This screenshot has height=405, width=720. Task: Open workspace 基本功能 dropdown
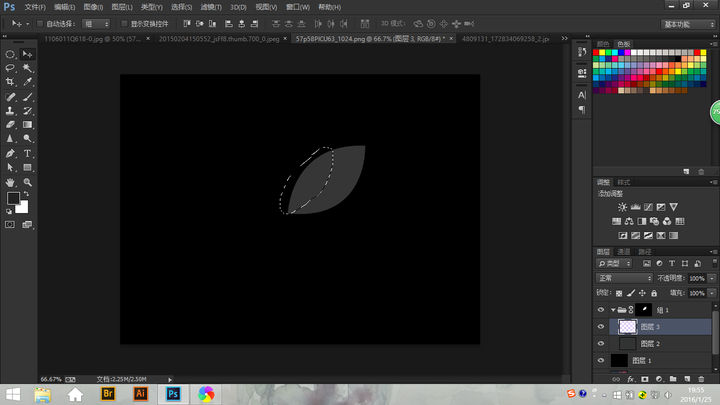[688, 24]
